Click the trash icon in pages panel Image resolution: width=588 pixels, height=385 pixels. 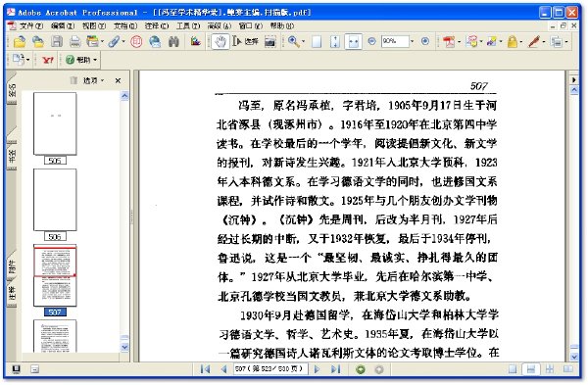pos(73,80)
